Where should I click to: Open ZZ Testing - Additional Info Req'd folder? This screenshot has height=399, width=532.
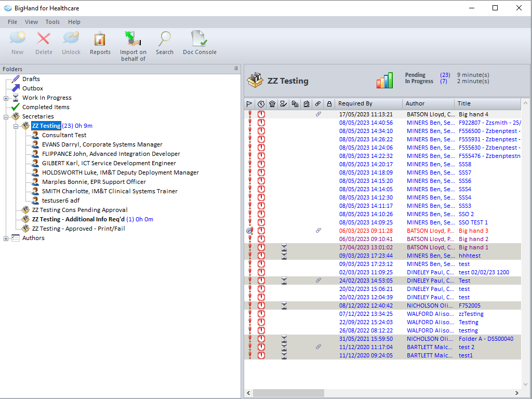(x=78, y=220)
